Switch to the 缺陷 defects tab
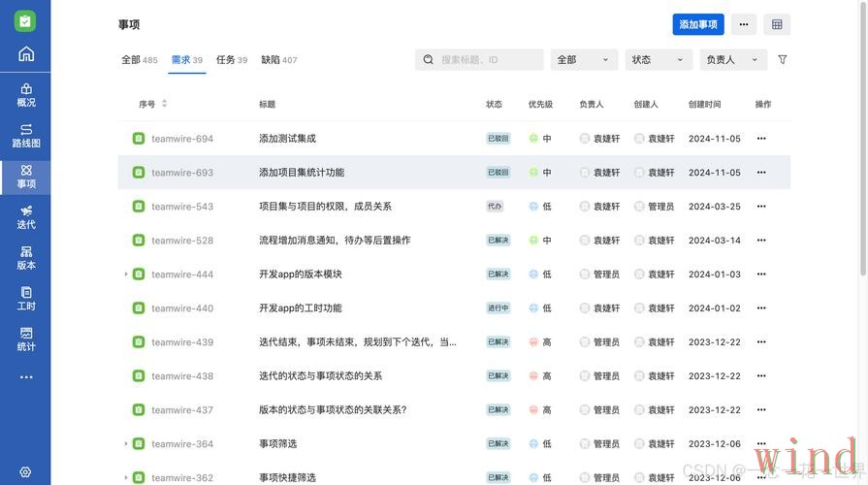Image resolution: width=868 pixels, height=485 pixels. coord(278,60)
